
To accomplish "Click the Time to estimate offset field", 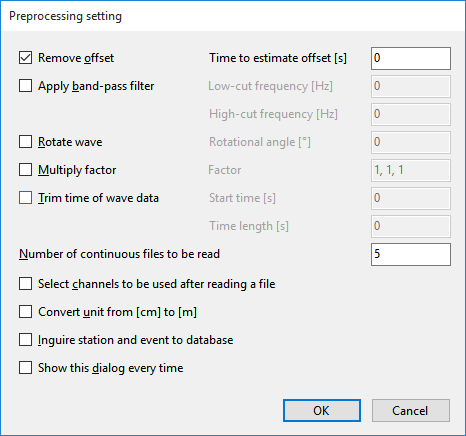I will (x=411, y=58).
